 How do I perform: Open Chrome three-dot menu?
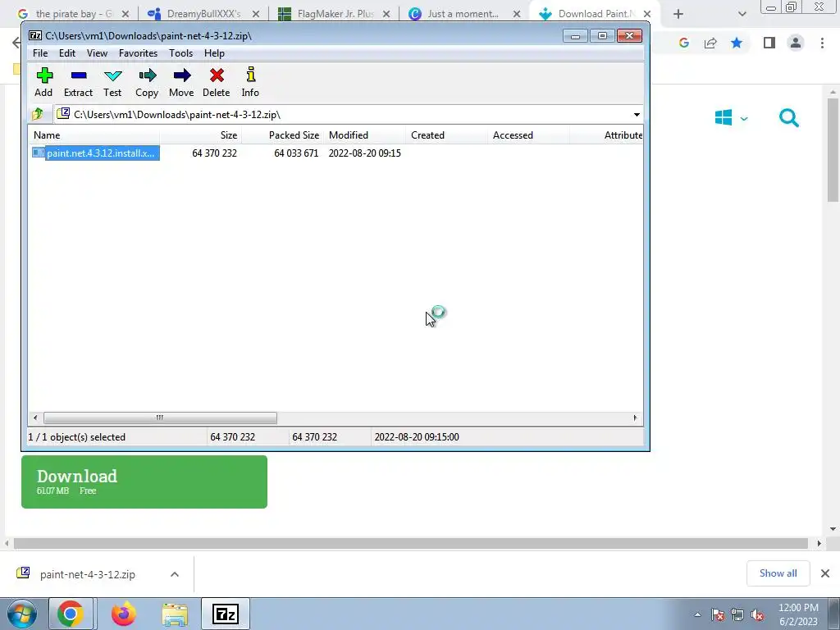coord(822,43)
